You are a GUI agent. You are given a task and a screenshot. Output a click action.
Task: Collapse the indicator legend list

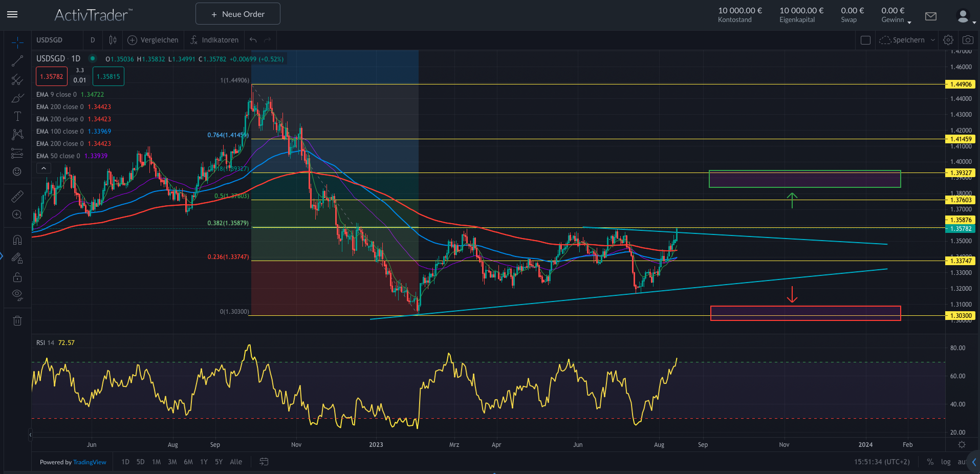tap(43, 168)
